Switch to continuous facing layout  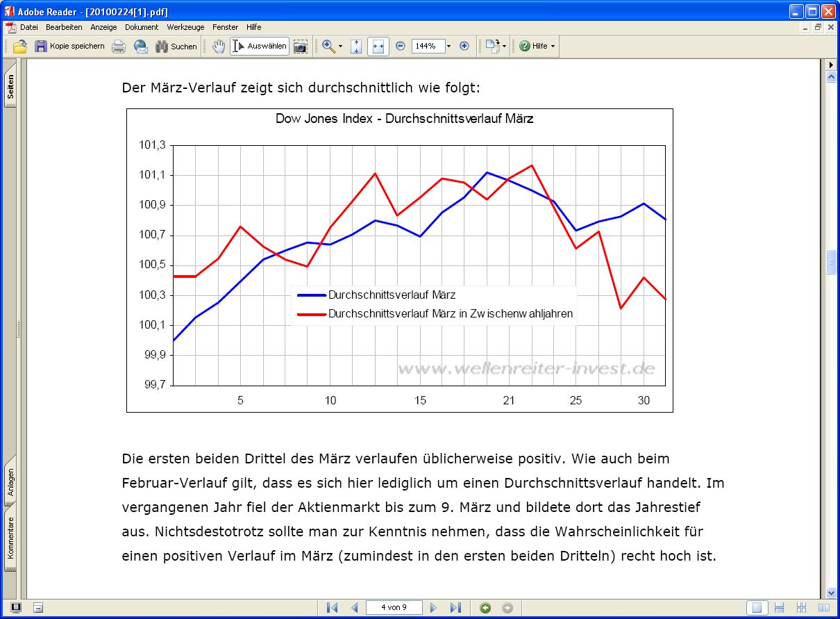pyautogui.click(x=801, y=608)
